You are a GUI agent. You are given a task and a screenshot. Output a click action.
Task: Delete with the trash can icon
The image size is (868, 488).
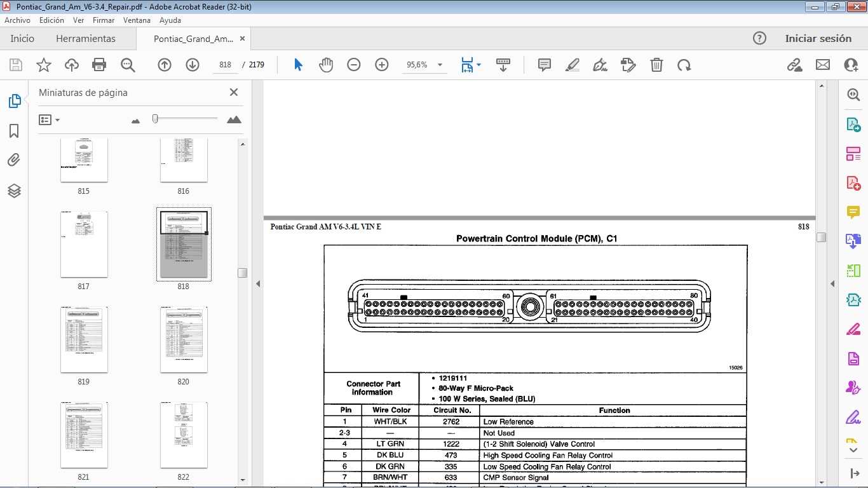coord(656,65)
